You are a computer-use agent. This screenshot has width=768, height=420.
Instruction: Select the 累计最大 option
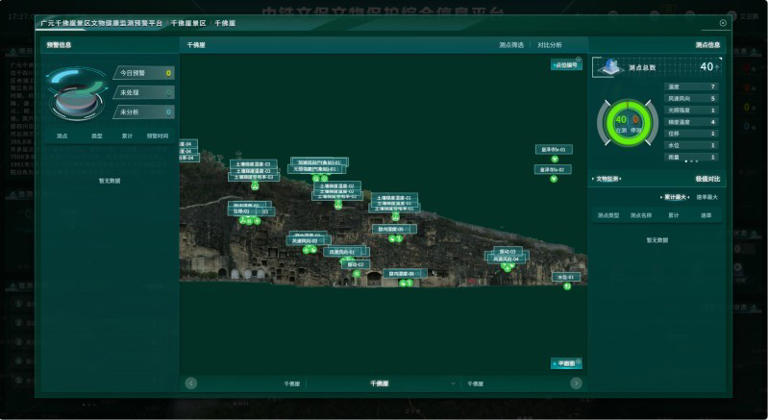pos(677,198)
